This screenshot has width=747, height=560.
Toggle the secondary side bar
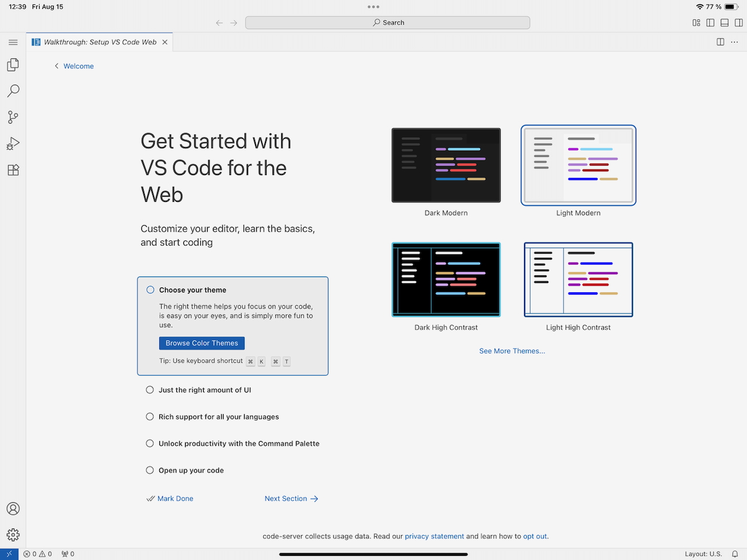[x=738, y=23]
